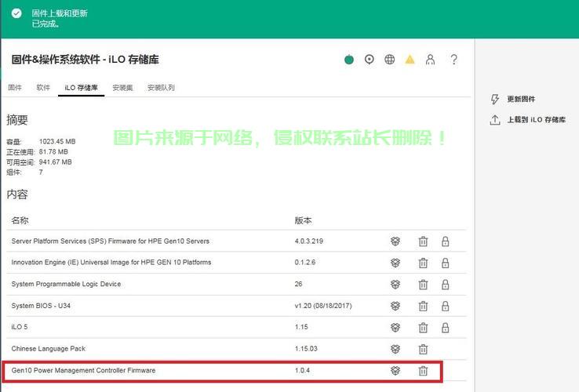Install the System BIOS - U34 component
579x392 pixels.
tap(395, 306)
